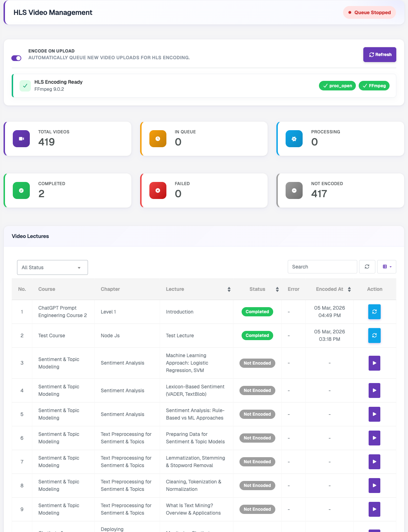The width and height of the screenshot is (408, 532).
Task: Click the Processing gear icon
Action: [294, 139]
